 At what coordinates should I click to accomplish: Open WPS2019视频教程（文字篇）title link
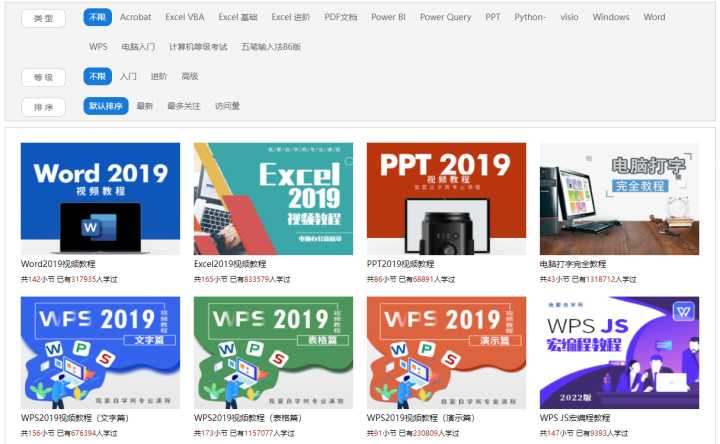coord(75,418)
